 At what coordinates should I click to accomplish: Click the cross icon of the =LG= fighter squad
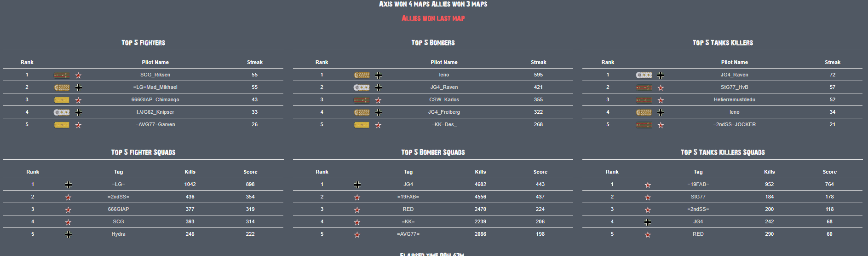(69, 185)
